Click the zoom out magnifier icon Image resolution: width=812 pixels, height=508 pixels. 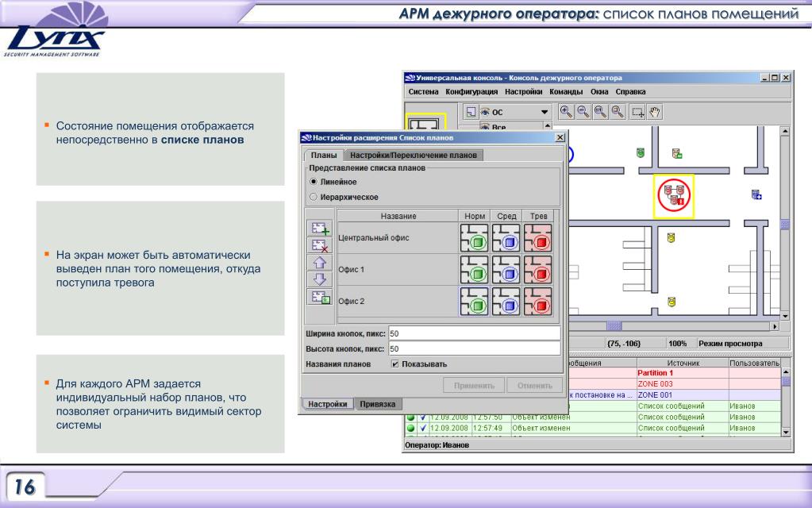pos(583,112)
